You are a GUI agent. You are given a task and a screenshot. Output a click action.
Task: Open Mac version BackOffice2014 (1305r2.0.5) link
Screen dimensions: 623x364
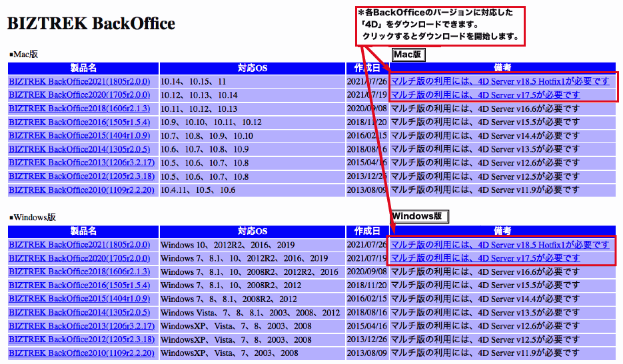pyautogui.click(x=79, y=150)
